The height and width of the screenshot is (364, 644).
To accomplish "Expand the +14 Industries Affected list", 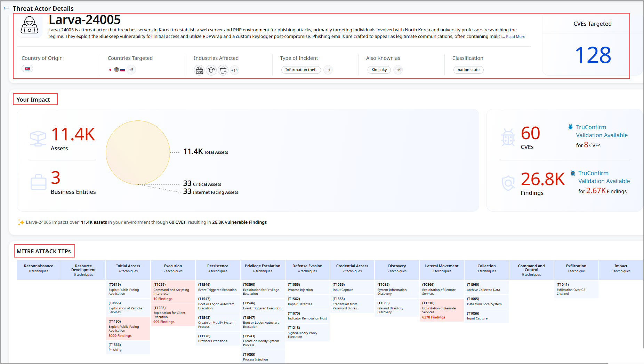I will coord(234,70).
